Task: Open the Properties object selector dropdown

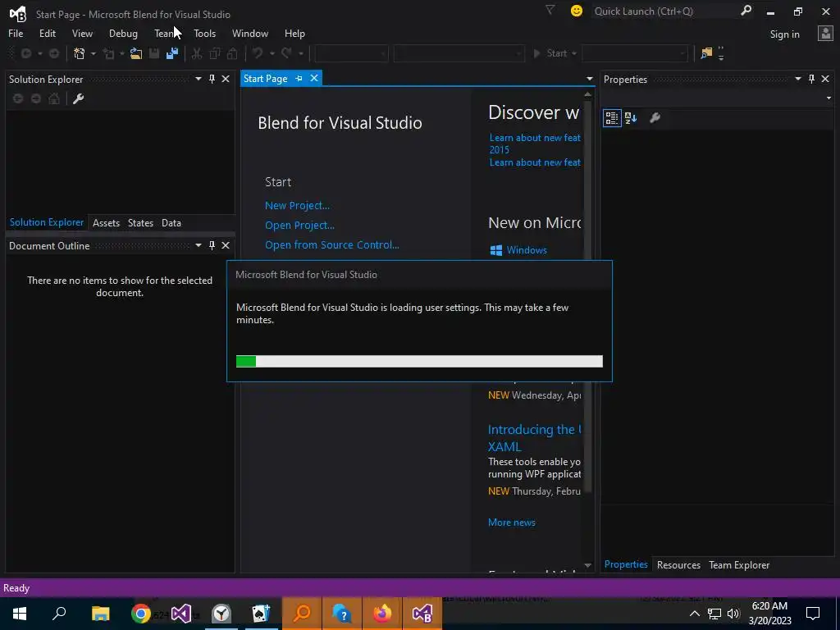Action: [829, 98]
